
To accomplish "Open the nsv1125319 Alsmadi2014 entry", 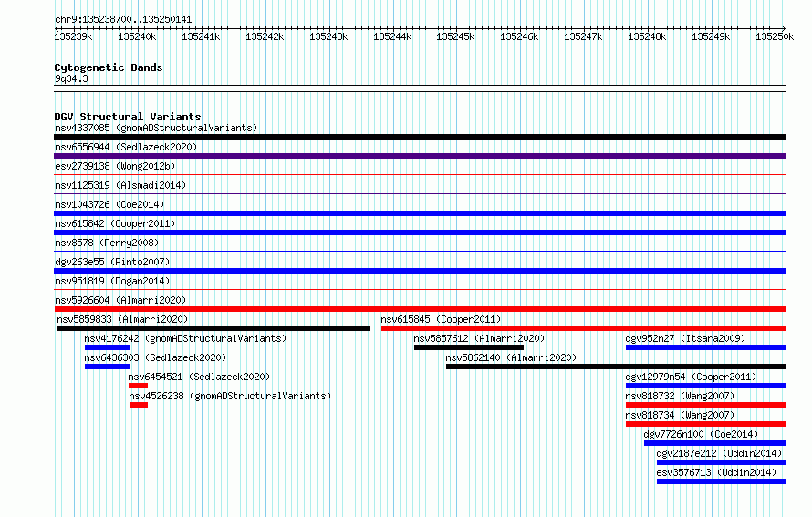I will pyautogui.click(x=120, y=185).
